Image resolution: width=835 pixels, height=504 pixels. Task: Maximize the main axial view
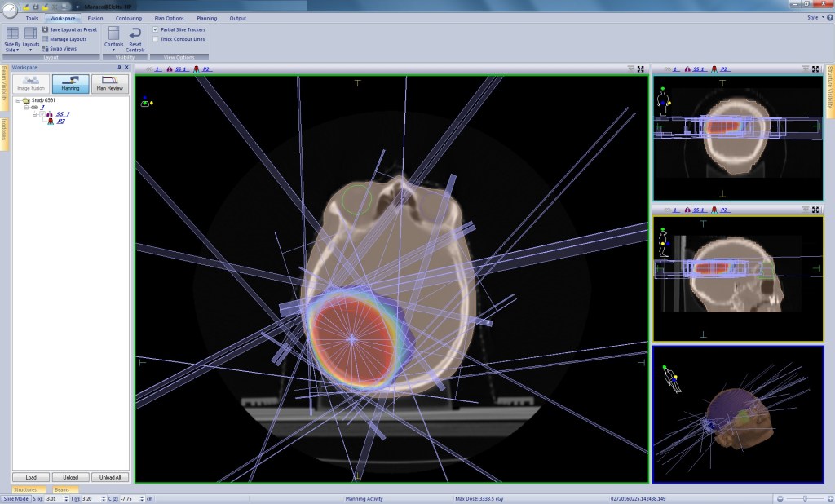tap(641, 69)
